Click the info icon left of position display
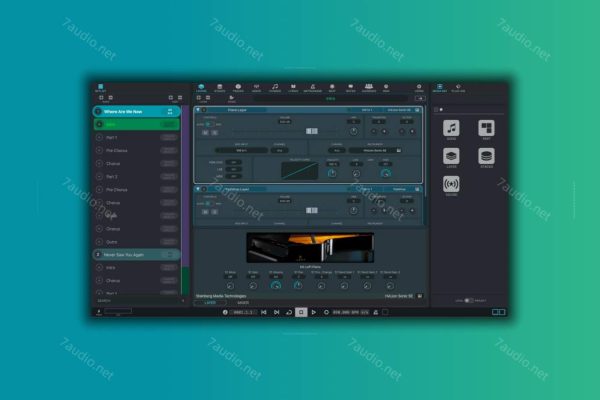Image resolution: width=600 pixels, height=400 pixels. pyautogui.click(x=225, y=312)
